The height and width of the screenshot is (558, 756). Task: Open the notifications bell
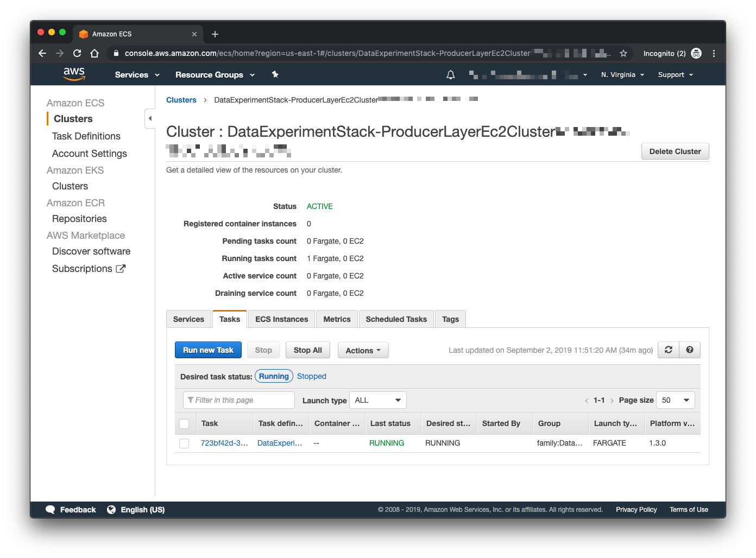451,75
